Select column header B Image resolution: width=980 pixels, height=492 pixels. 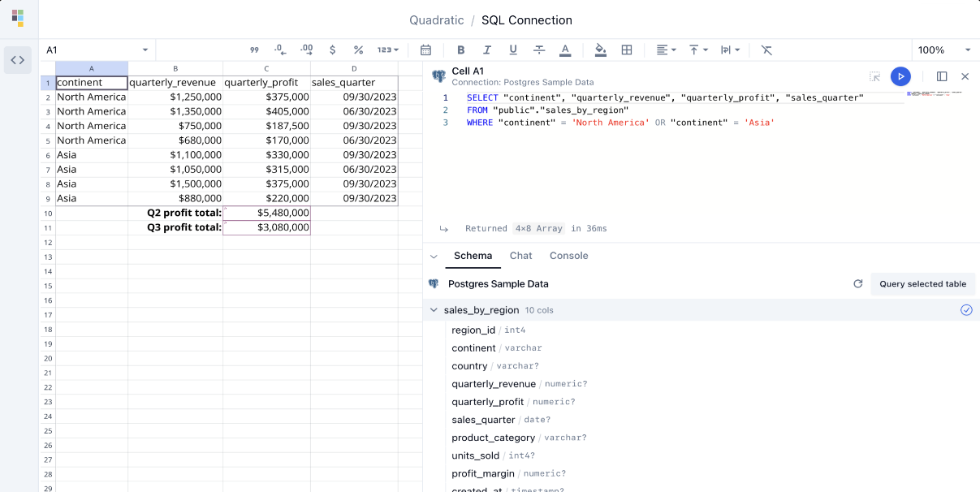[x=175, y=68]
